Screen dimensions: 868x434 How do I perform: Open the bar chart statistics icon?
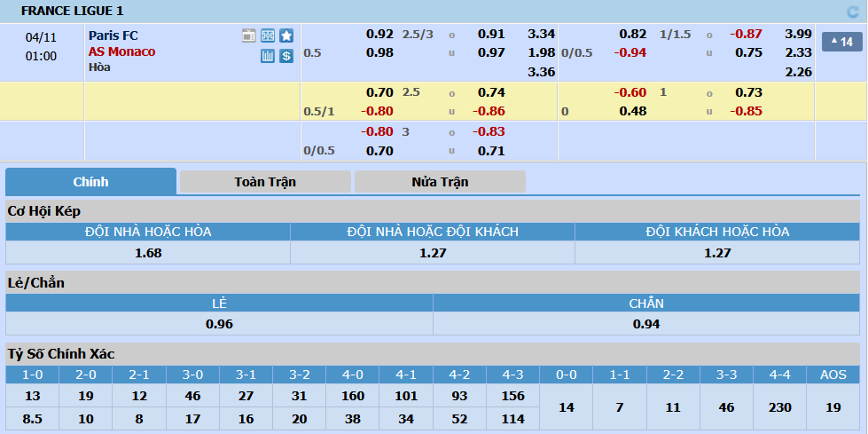268,56
